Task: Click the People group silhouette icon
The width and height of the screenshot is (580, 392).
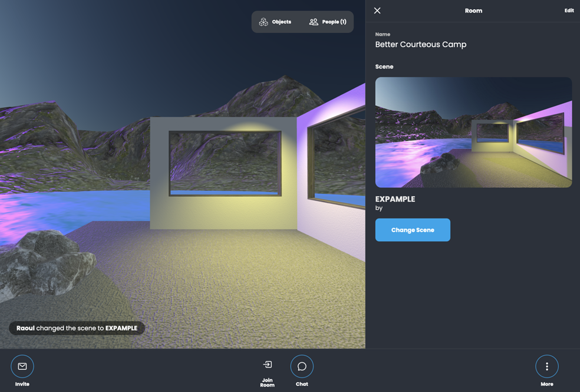Action: tap(314, 22)
